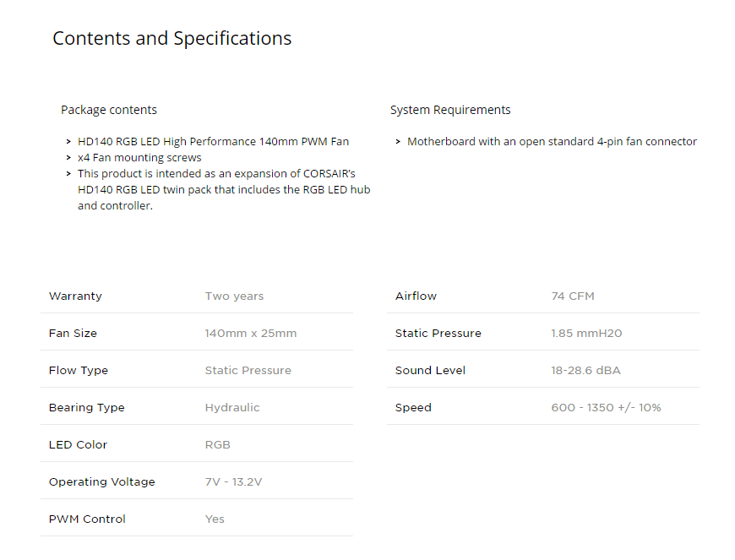This screenshot has width=735, height=560.
Task: Click the PWM Control Yes value
Action: (215, 519)
